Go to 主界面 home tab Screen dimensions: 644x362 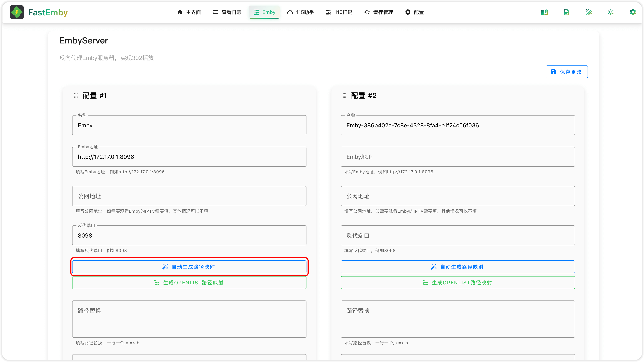(x=189, y=12)
